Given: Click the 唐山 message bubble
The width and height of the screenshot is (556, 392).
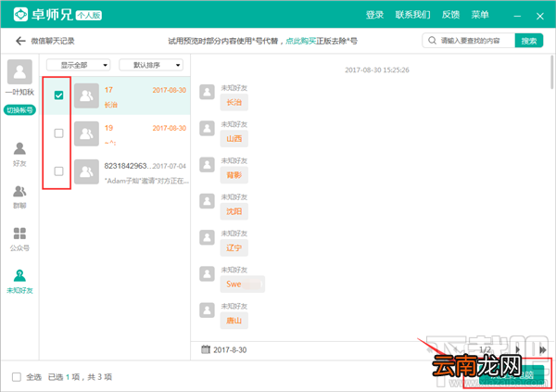Looking at the screenshot, I should [234, 321].
